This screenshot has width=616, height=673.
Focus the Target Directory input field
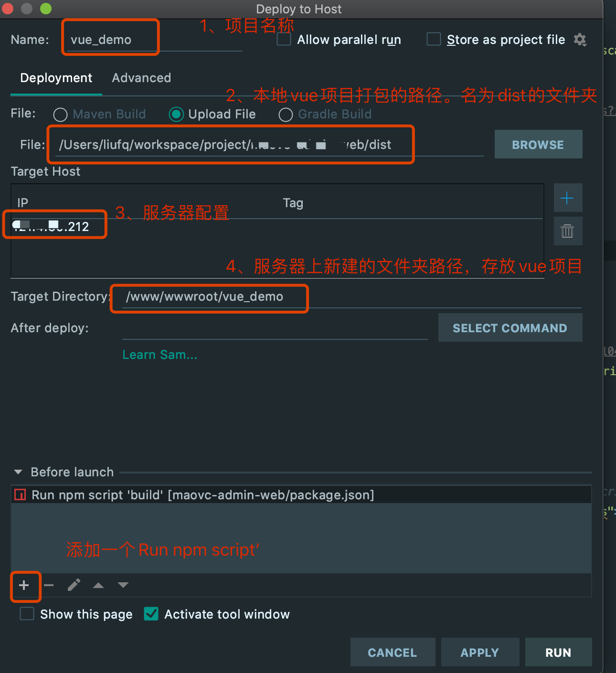tap(351, 297)
